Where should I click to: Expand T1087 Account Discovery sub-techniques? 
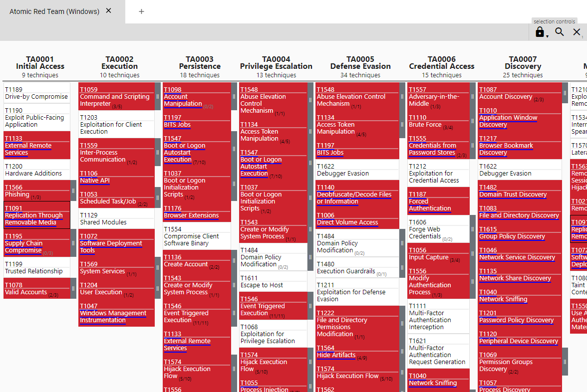[x=565, y=93]
